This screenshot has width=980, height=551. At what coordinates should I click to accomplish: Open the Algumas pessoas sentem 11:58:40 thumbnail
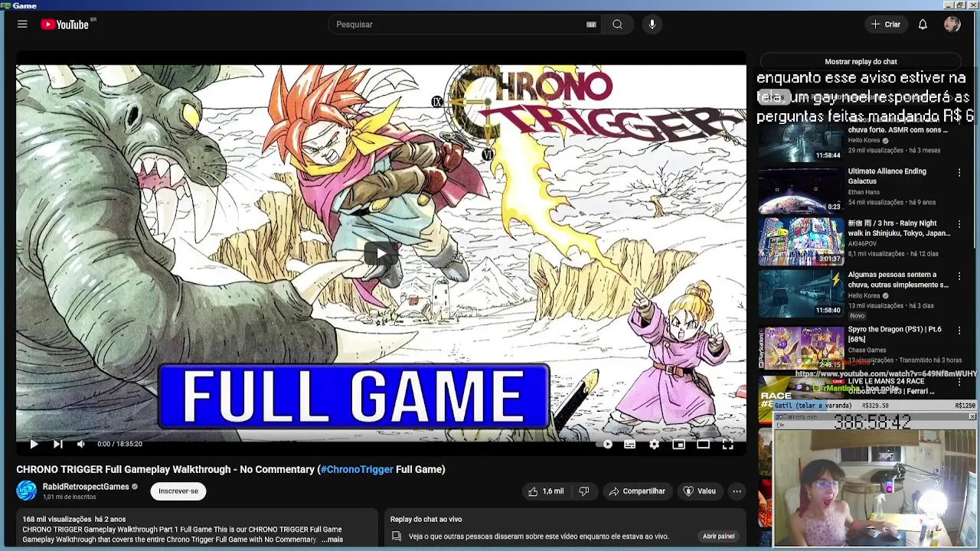[x=801, y=293]
